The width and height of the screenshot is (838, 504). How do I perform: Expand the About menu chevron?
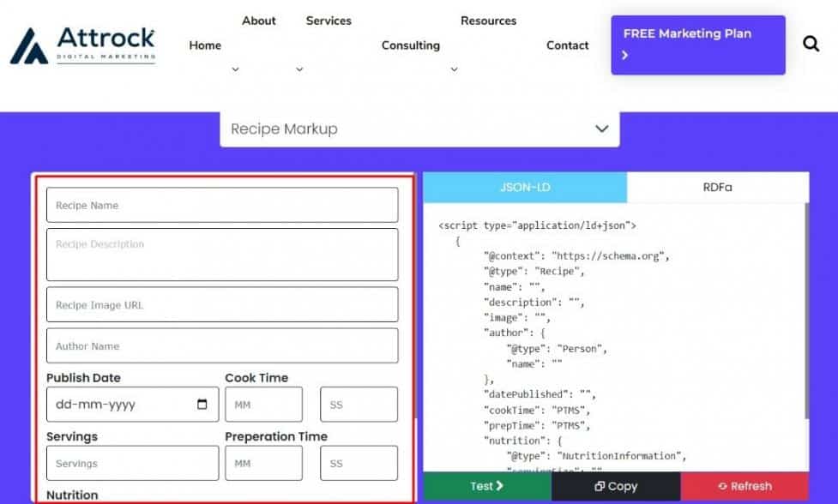(x=235, y=69)
